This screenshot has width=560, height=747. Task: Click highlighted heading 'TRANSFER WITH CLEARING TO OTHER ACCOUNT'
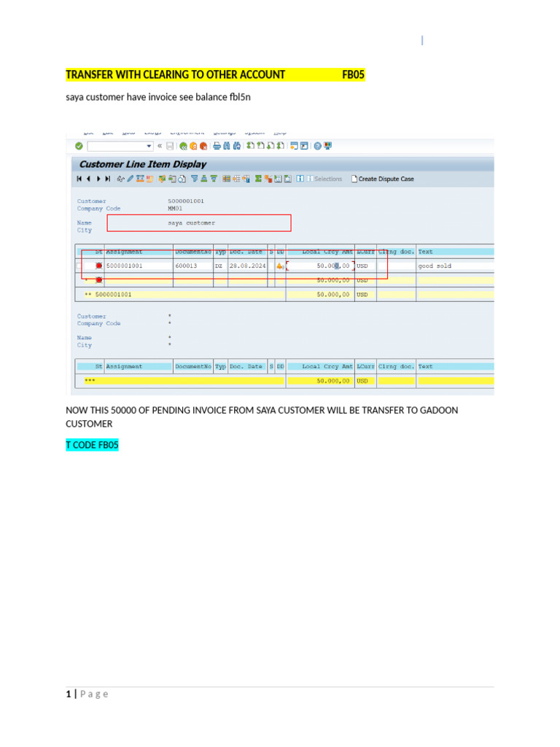175,75
